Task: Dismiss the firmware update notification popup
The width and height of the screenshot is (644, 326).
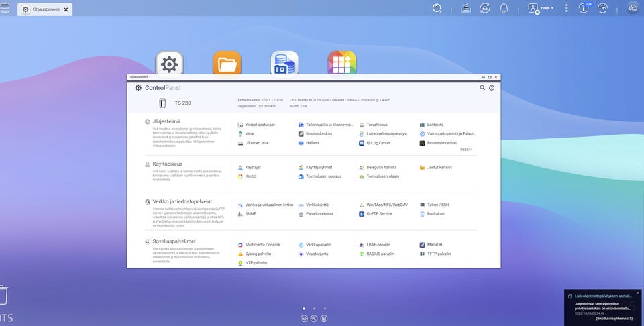Action: click(638, 293)
